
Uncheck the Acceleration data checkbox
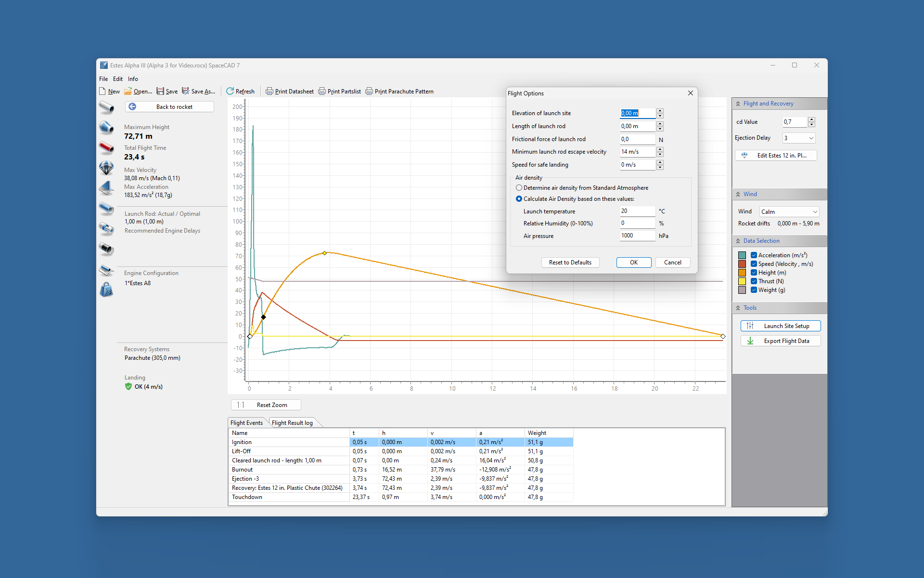coord(754,255)
